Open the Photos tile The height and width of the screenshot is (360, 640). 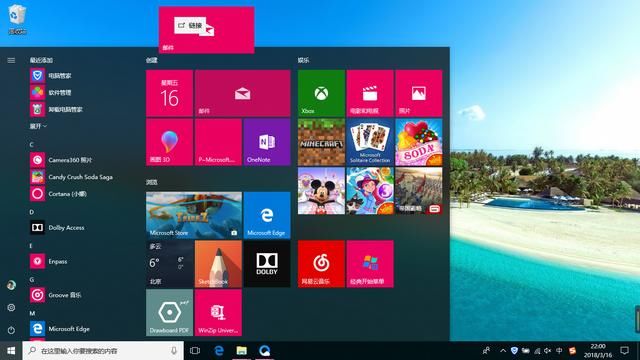click(x=418, y=93)
